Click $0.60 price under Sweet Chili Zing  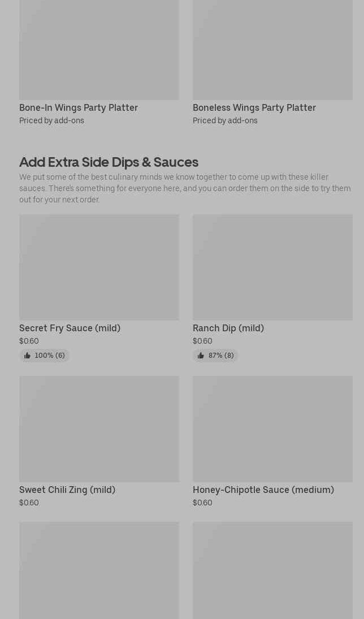coord(29,503)
